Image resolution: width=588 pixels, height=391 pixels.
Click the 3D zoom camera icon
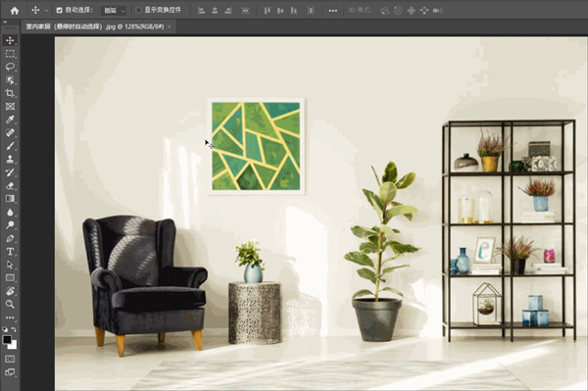(x=438, y=11)
